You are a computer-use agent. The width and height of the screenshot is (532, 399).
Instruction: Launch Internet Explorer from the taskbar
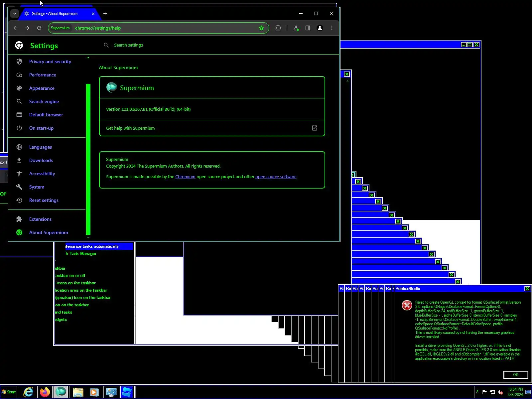point(29,392)
